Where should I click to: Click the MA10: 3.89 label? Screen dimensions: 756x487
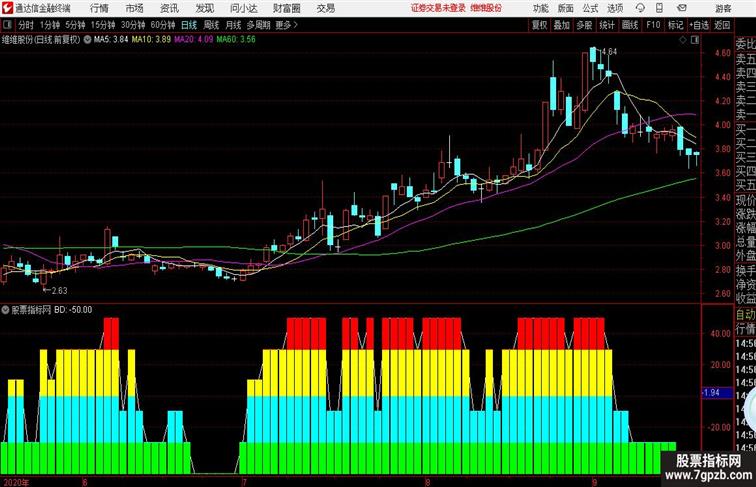pos(151,40)
